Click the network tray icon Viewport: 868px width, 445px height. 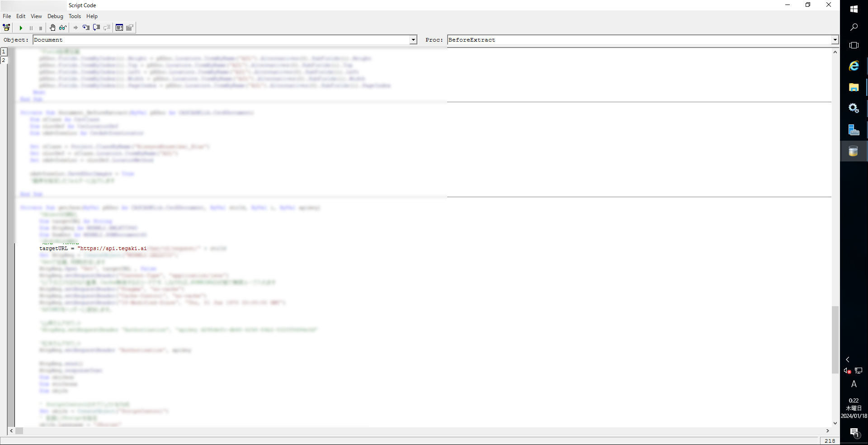[x=859, y=371]
